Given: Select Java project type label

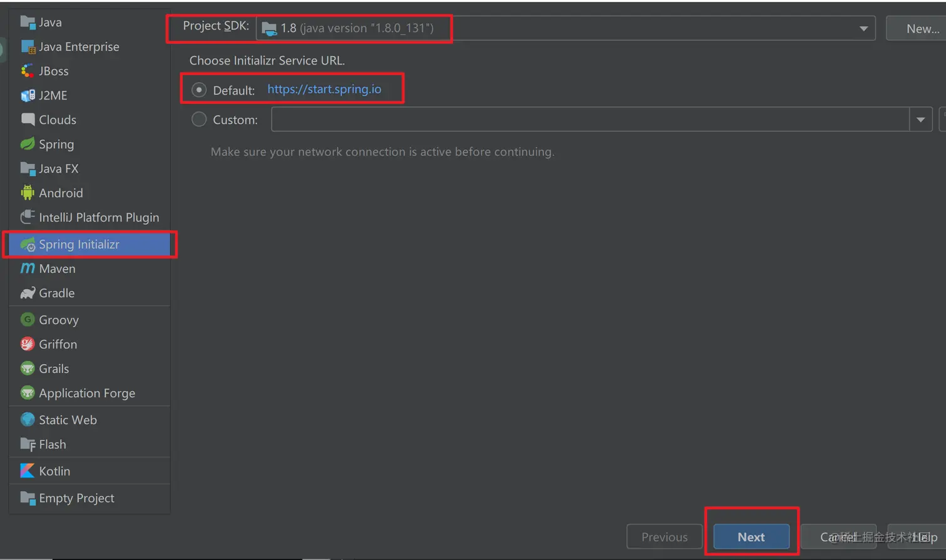Looking at the screenshot, I should click(x=50, y=23).
